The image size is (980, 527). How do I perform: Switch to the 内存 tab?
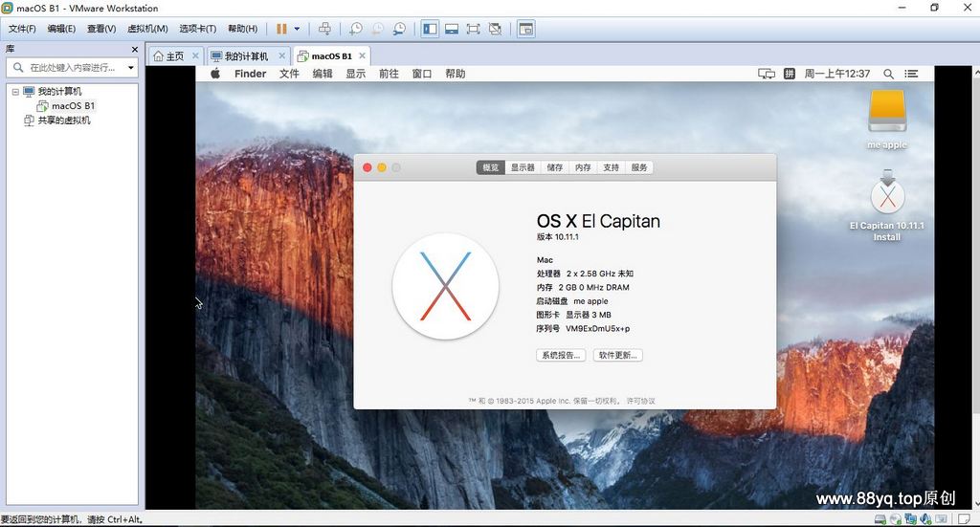(x=583, y=167)
